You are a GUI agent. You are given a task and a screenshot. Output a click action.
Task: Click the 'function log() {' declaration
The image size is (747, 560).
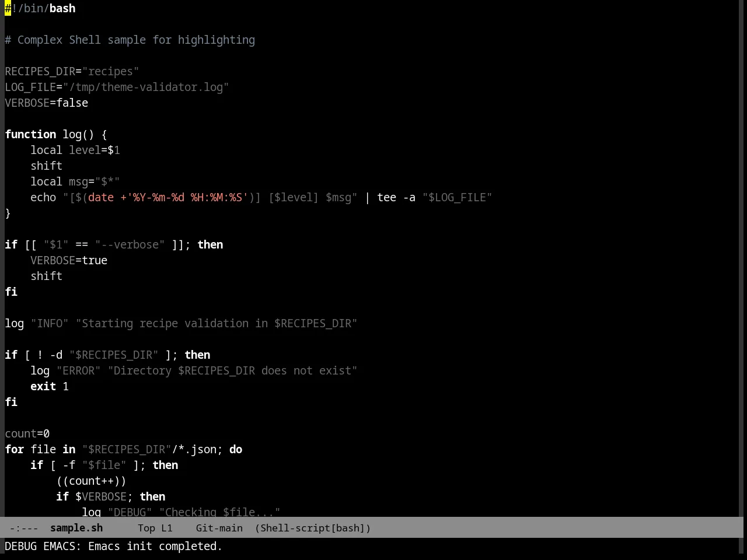(56, 134)
